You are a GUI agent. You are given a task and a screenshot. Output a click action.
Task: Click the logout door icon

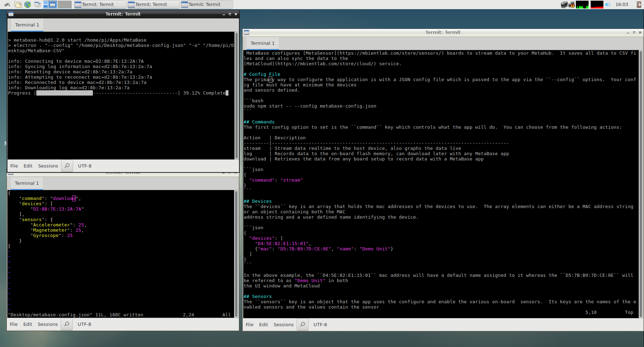click(639, 5)
